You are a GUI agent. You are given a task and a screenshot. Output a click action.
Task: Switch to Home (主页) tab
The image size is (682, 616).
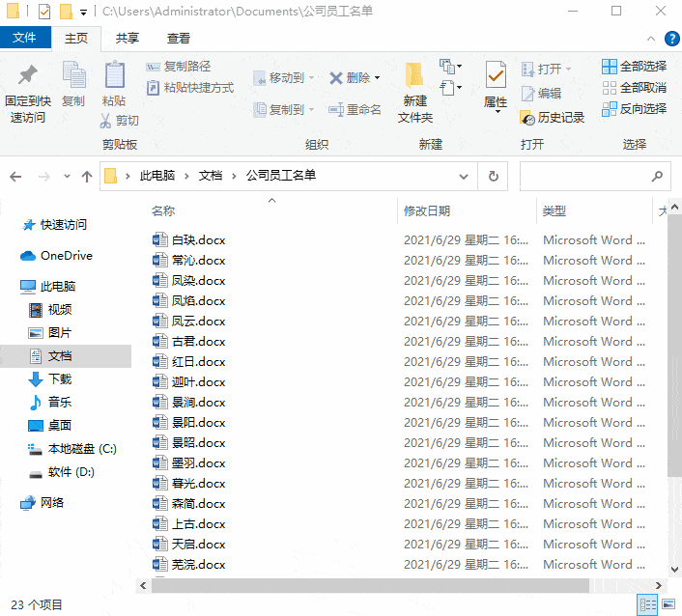[76, 39]
